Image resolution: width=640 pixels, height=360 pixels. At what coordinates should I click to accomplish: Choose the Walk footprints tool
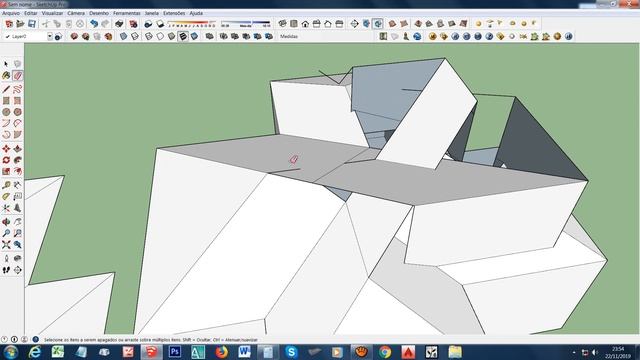[6, 270]
